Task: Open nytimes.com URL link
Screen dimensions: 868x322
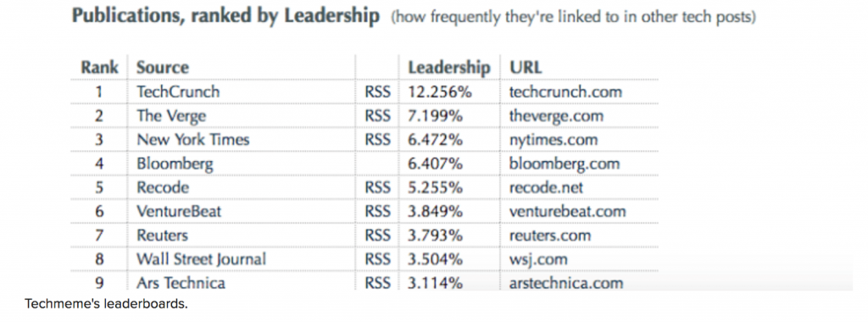Action: pos(553,141)
